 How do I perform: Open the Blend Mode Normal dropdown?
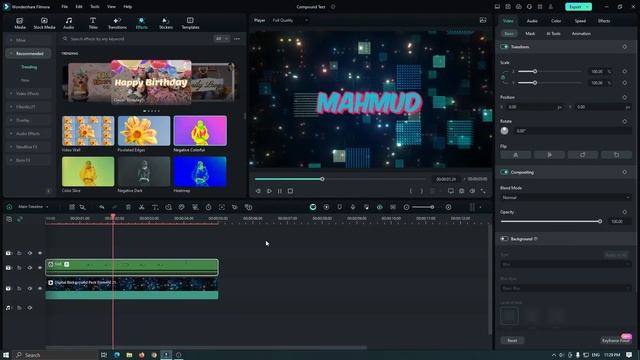[565, 198]
